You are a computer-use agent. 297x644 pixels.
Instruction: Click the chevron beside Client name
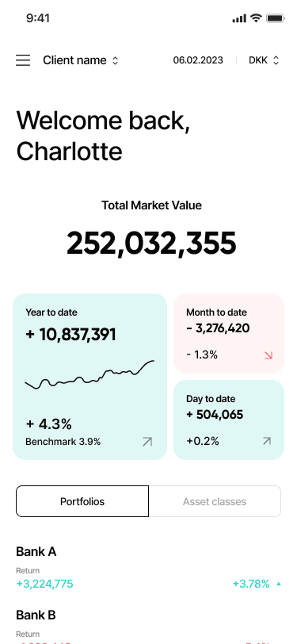click(116, 61)
